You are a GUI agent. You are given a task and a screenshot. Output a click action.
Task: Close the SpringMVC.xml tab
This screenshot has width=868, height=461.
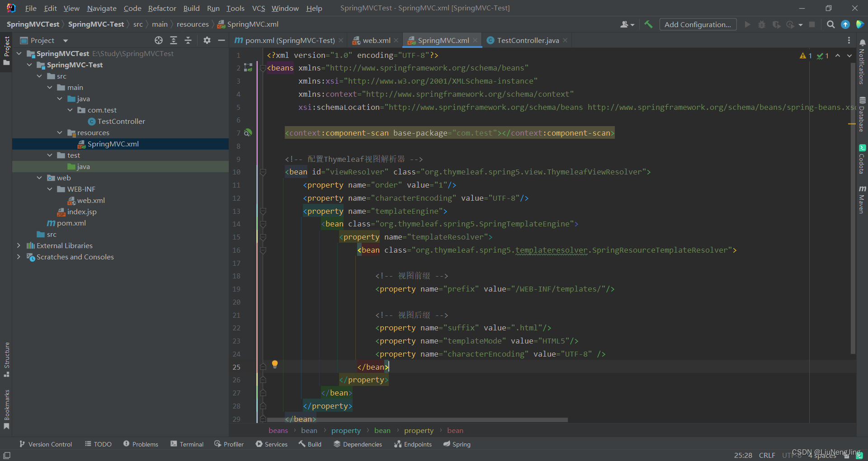(x=475, y=40)
